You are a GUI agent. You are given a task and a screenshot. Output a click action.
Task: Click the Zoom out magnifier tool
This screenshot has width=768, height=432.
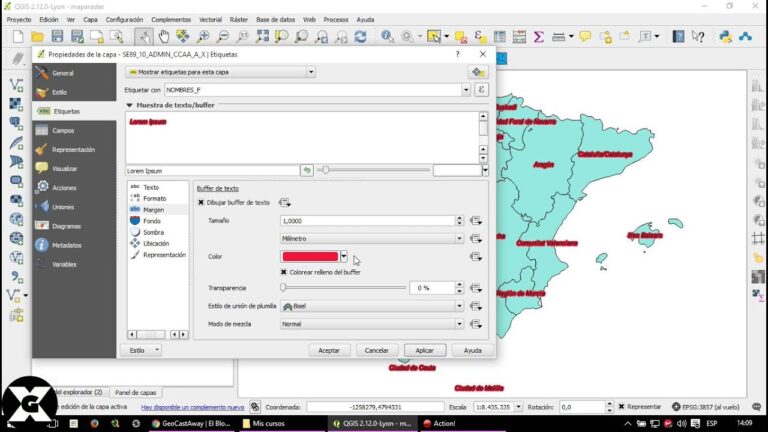pyautogui.click(x=223, y=36)
